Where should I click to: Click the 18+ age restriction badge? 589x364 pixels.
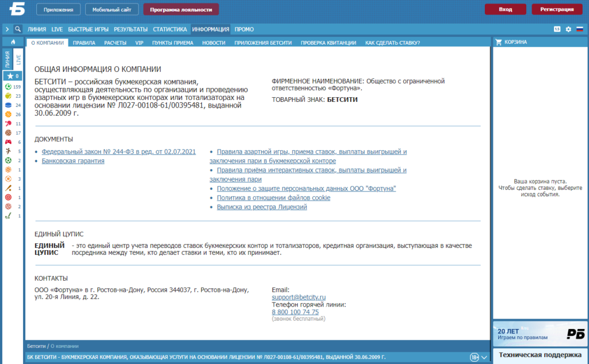[474, 357]
